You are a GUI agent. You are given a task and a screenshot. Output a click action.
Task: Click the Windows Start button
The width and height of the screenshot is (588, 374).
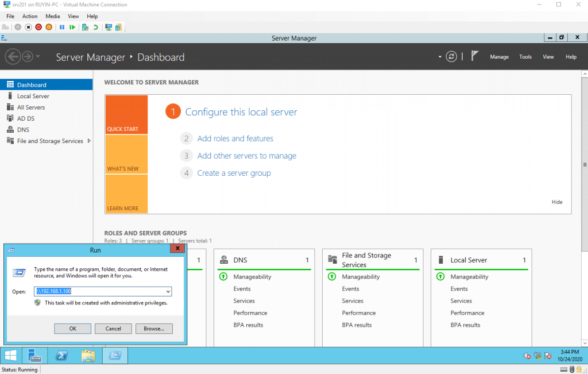coord(11,355)
